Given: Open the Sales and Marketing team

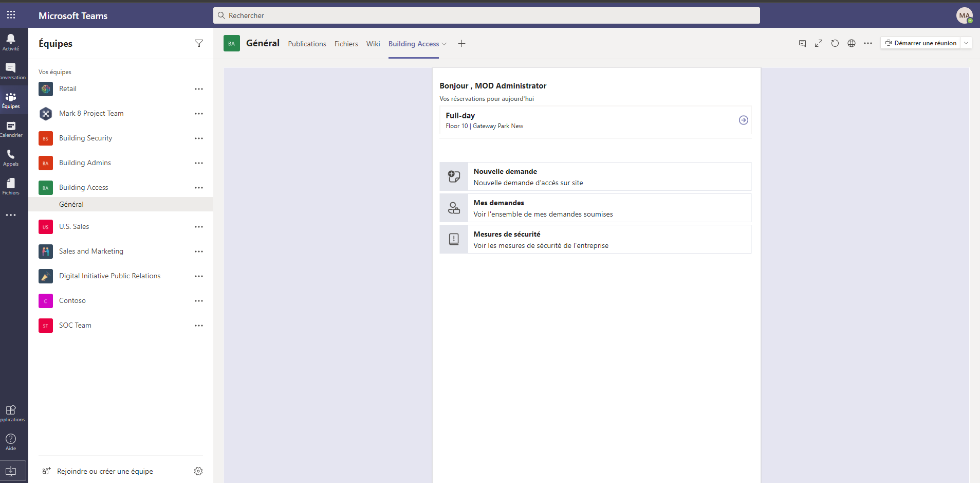Looking at the screenshot, I should 121,251.
